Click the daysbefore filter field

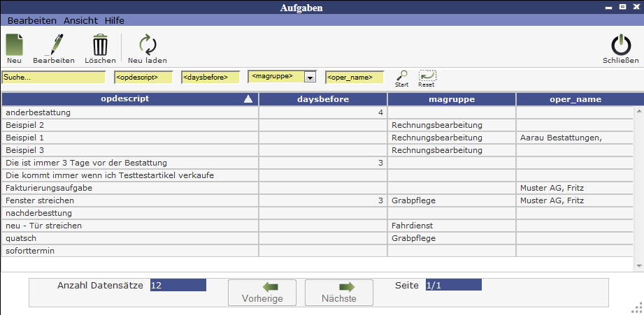coord(210,77)
